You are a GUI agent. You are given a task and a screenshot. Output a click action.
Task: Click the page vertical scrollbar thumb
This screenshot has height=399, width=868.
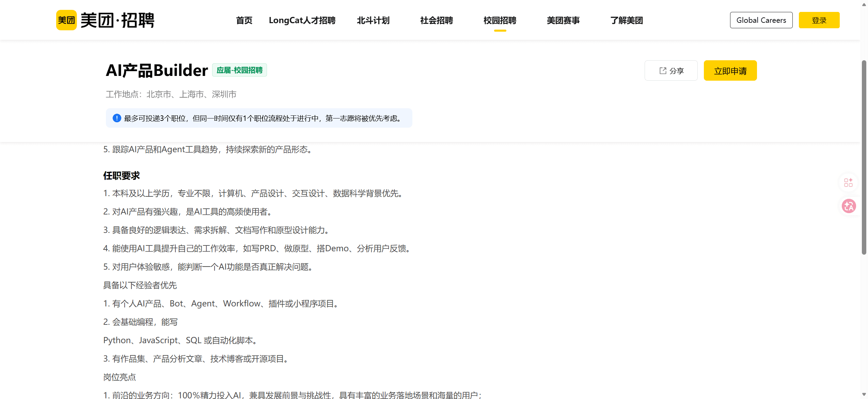(864, 157)
